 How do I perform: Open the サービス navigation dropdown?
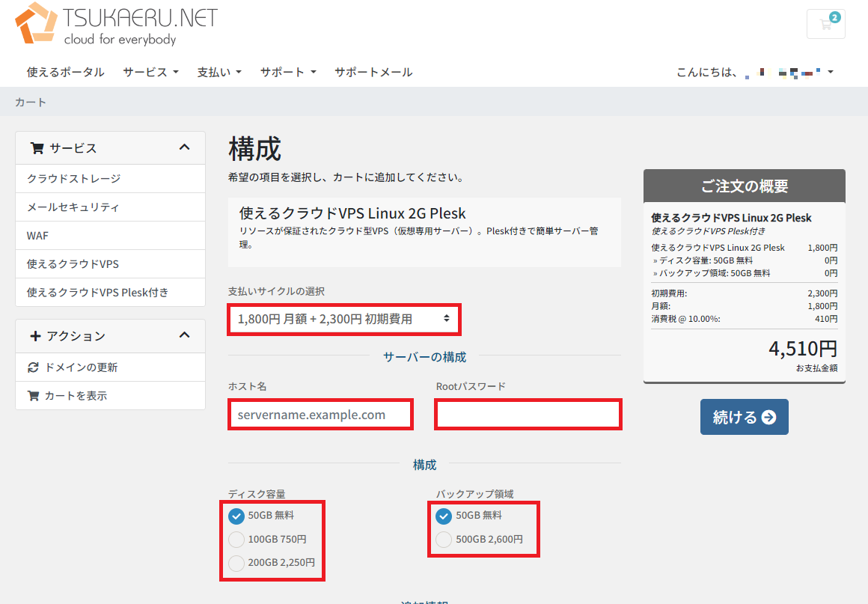tap(150, 72)
